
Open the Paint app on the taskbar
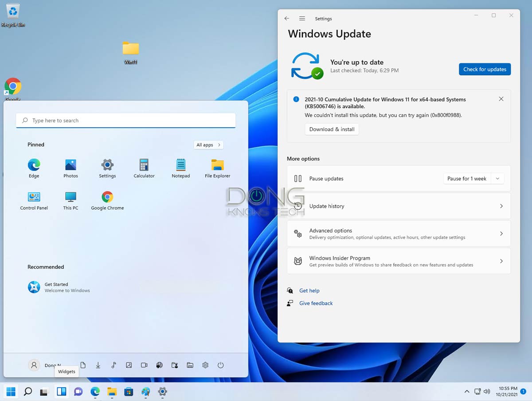click(145, 392)
